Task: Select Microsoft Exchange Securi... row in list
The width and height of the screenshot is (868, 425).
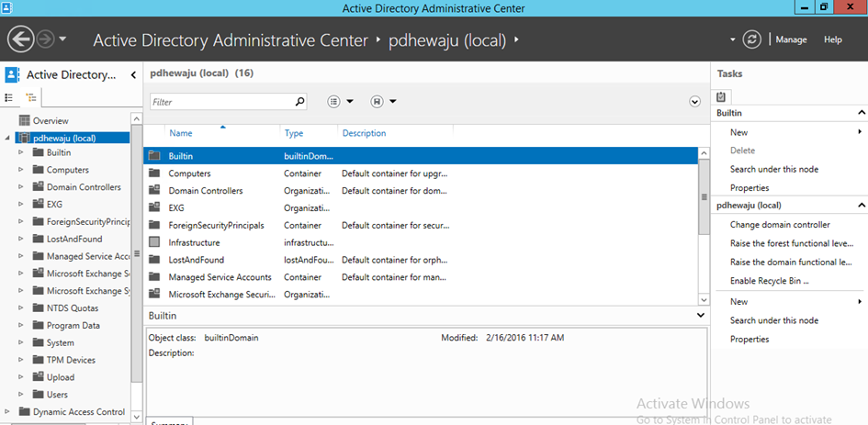Action: tap(421, 295)
